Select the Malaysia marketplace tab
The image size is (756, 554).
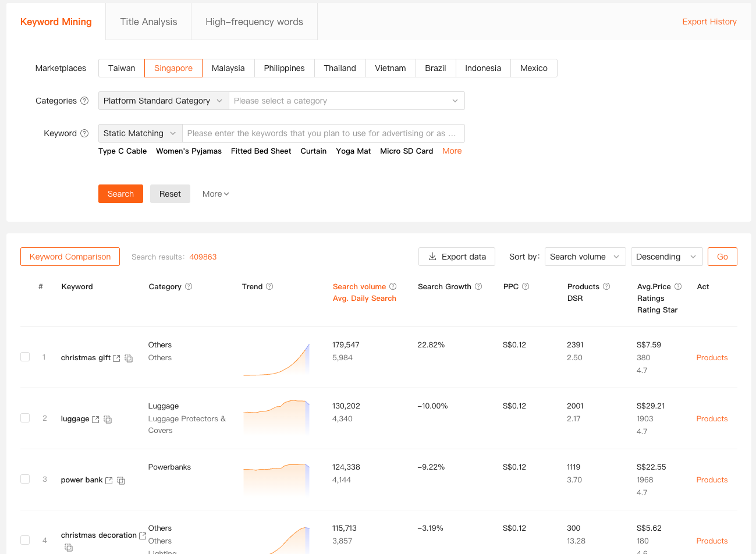coord(228,68)
